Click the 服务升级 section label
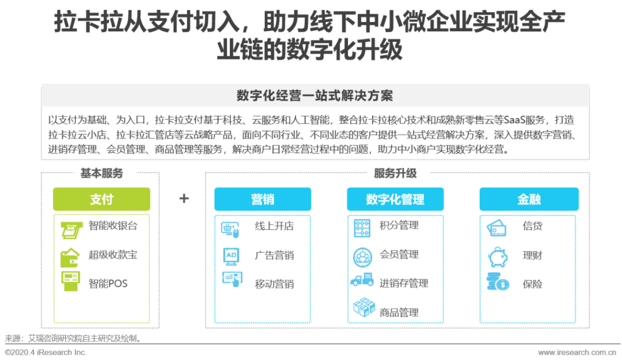 [396, 173]
